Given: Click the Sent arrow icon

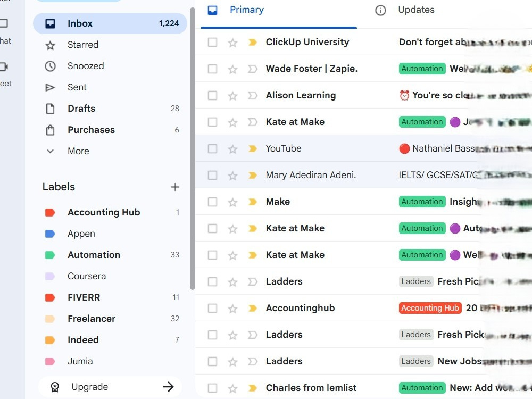Looking at the screenshot, I should coord(50,88).
